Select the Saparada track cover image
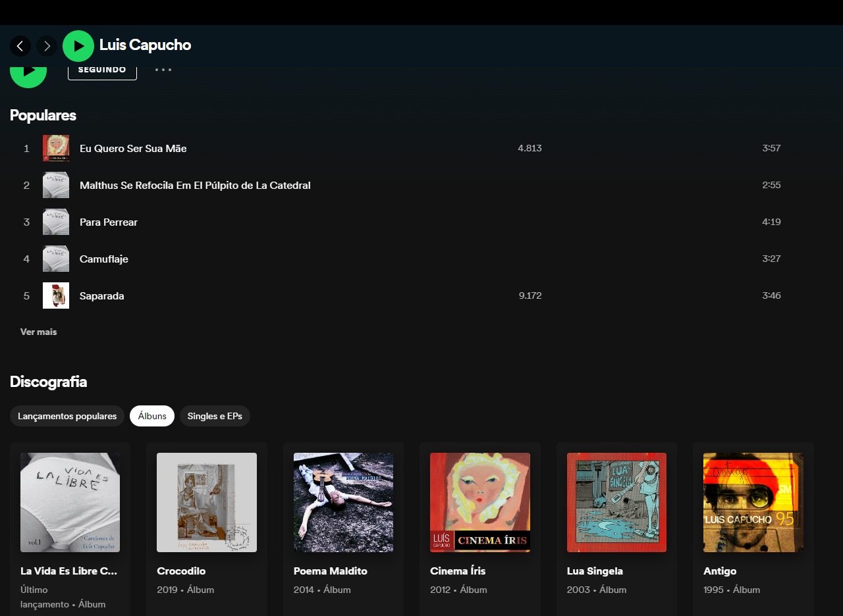This screenshot has height=616, width=843. pyautogui.click(x=56, y=295)
